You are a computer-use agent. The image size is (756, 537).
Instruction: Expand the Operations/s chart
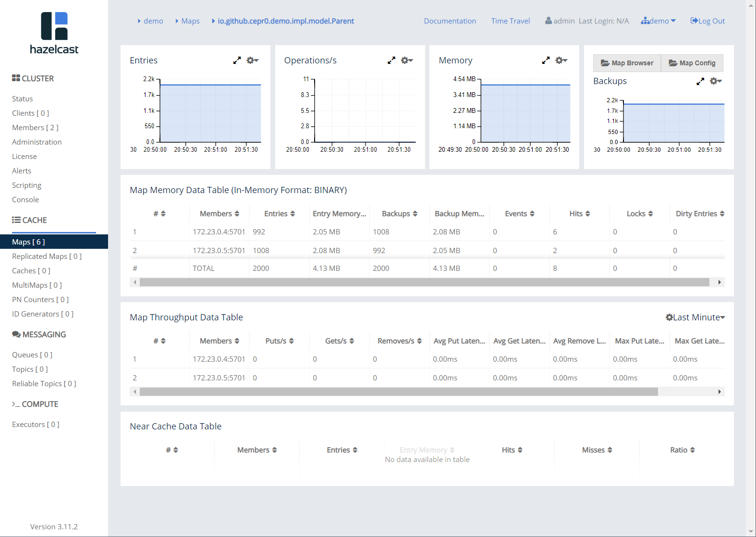click(x=391, y=61)
